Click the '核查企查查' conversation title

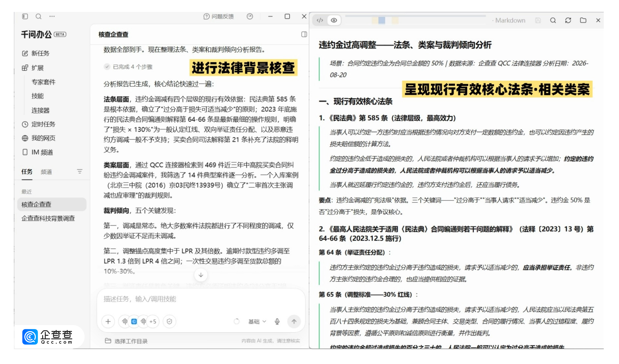[113, 34]
